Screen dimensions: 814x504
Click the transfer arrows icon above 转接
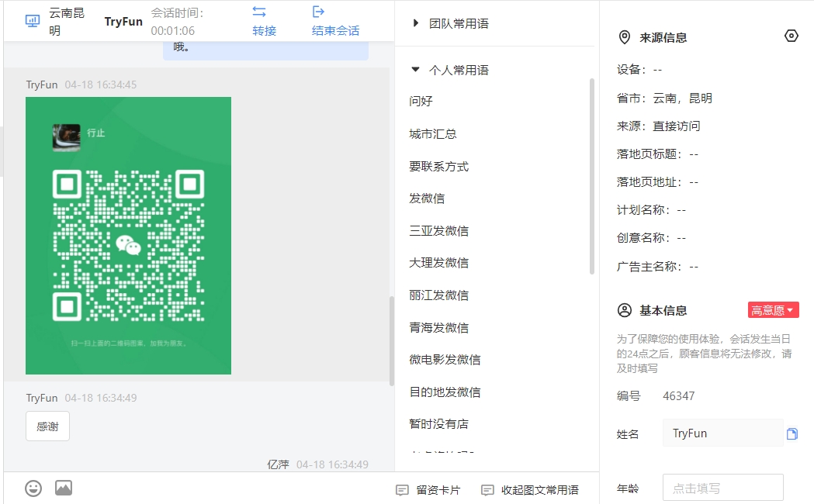259,12
